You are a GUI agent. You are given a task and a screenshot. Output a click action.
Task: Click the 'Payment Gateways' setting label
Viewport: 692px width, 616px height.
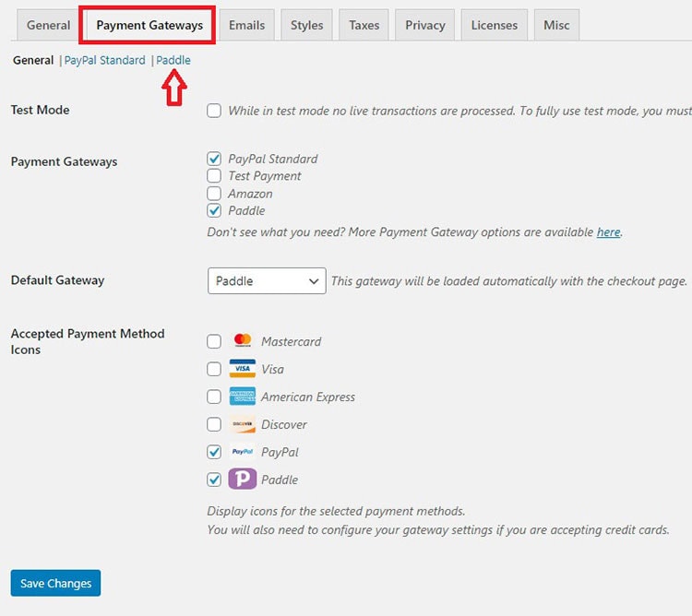pyautogui.click(x=64, y=161)
